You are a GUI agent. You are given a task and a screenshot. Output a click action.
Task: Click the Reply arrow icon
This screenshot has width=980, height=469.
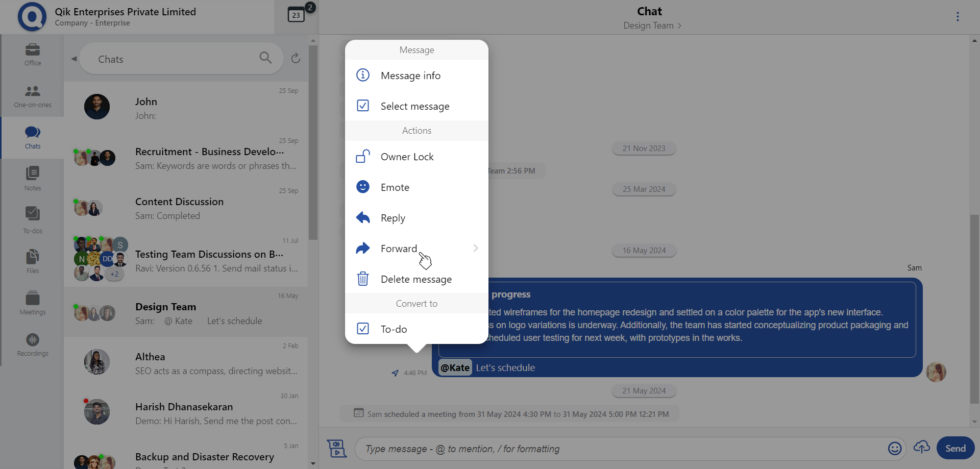[363, 217]
